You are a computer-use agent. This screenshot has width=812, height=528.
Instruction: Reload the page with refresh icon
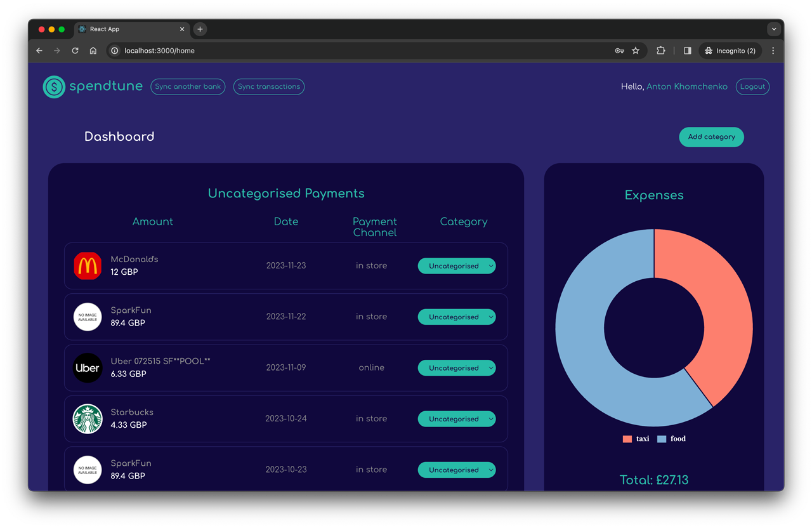coord(75,51)
